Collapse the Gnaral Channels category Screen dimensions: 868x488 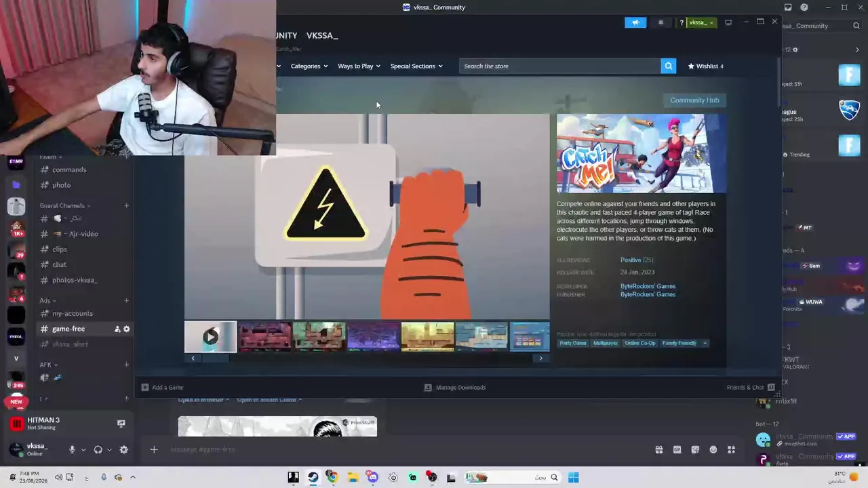64,205
